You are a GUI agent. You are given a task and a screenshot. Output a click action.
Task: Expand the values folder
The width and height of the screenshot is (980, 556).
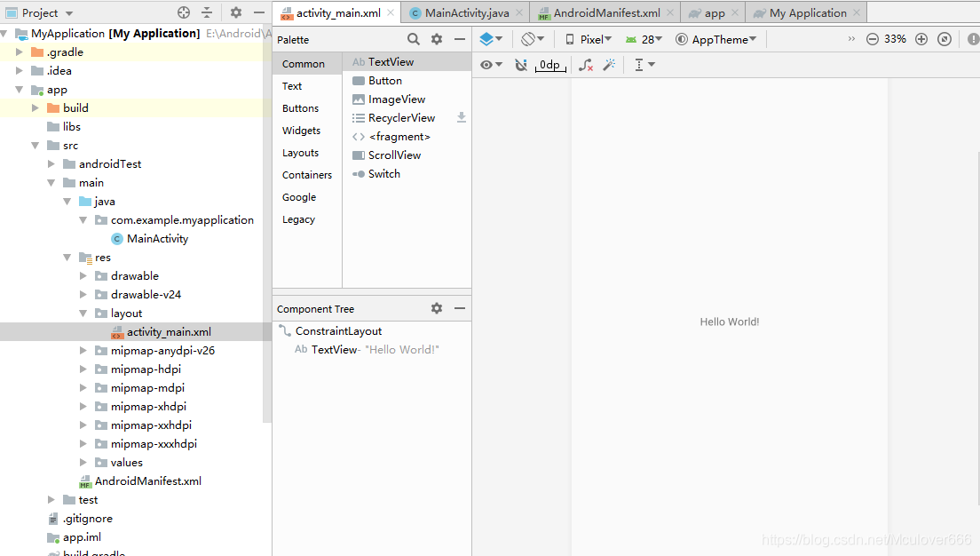point(83,462)
